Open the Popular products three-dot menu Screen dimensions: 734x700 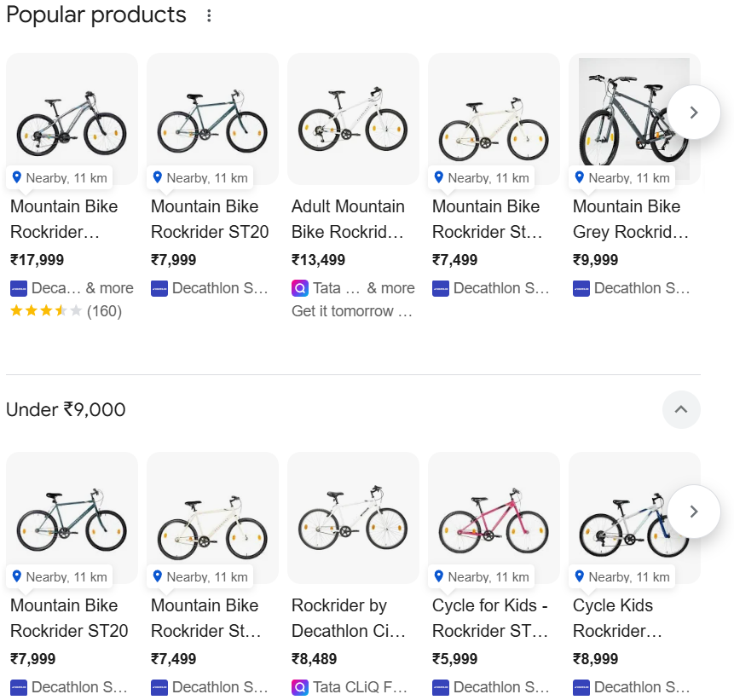pos(209,15)
